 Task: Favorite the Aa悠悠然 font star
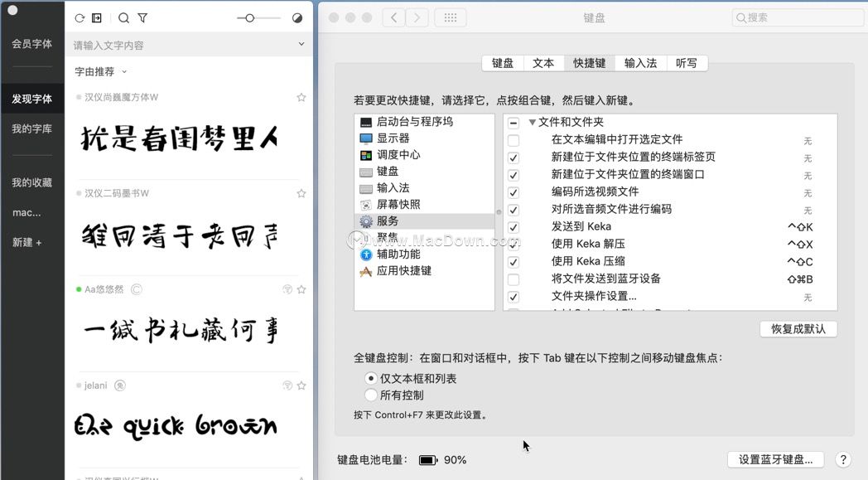pos(301,289)
